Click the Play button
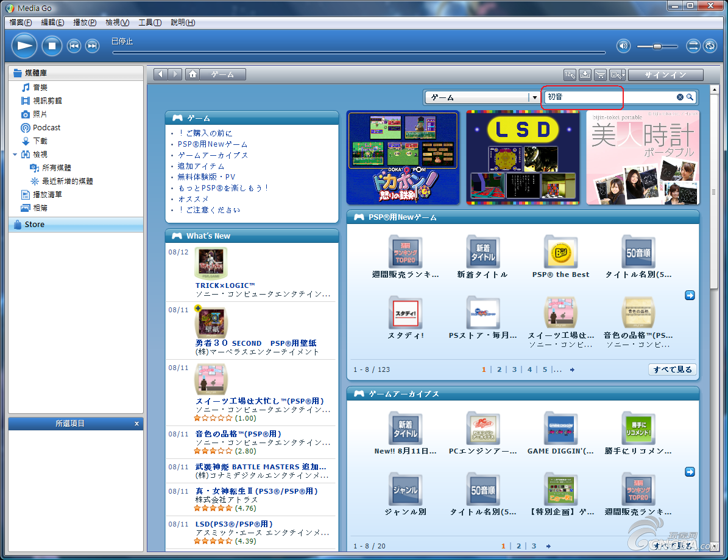Image resolution: width=728 pixels, height=560 pixels. [24, 46]
